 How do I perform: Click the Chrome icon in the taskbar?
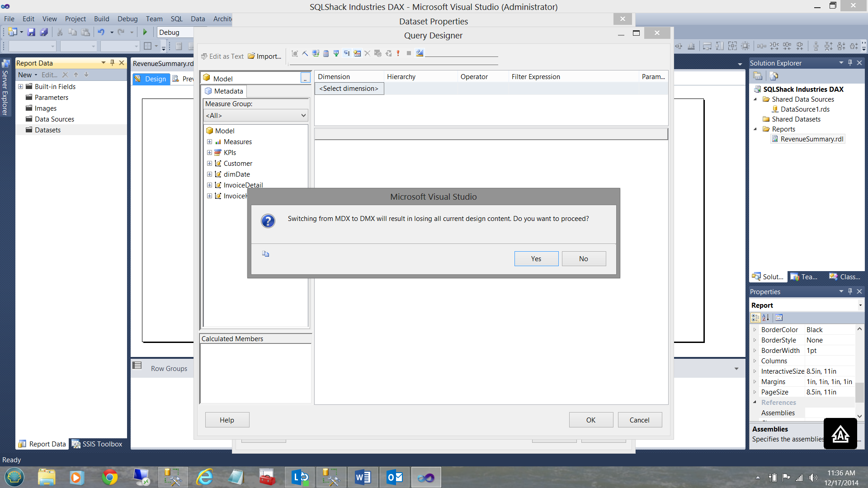tap(109, 477)
